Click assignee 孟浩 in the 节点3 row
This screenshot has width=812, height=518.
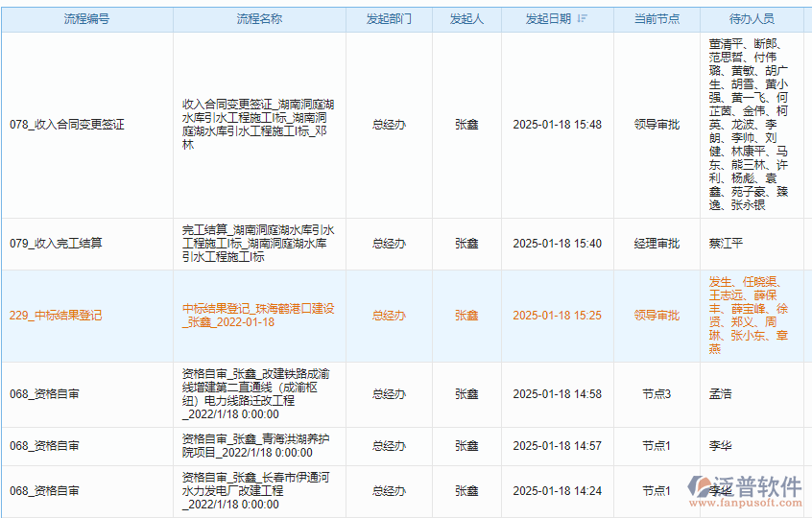[x=720, y=393]
